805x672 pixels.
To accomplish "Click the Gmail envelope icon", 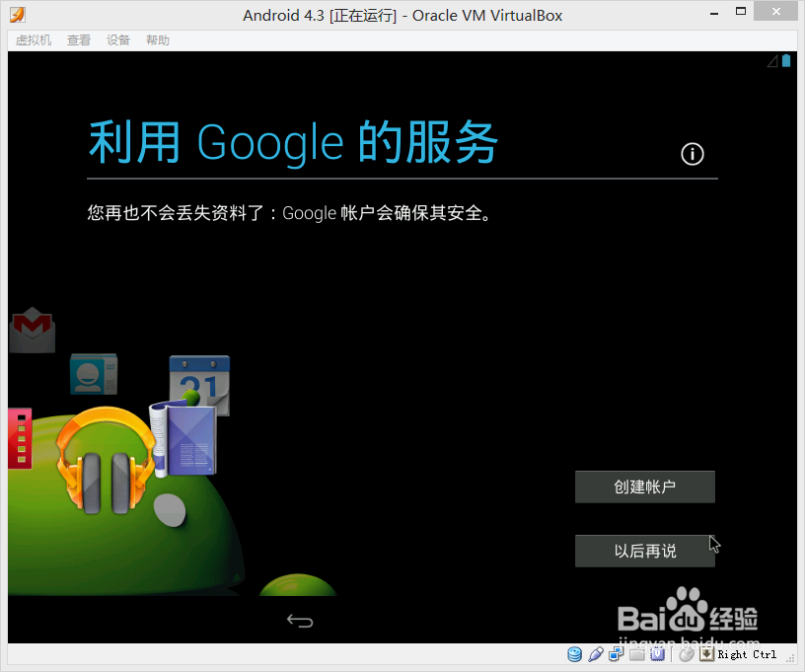I will pyautogui.click(x=32, y=331).
